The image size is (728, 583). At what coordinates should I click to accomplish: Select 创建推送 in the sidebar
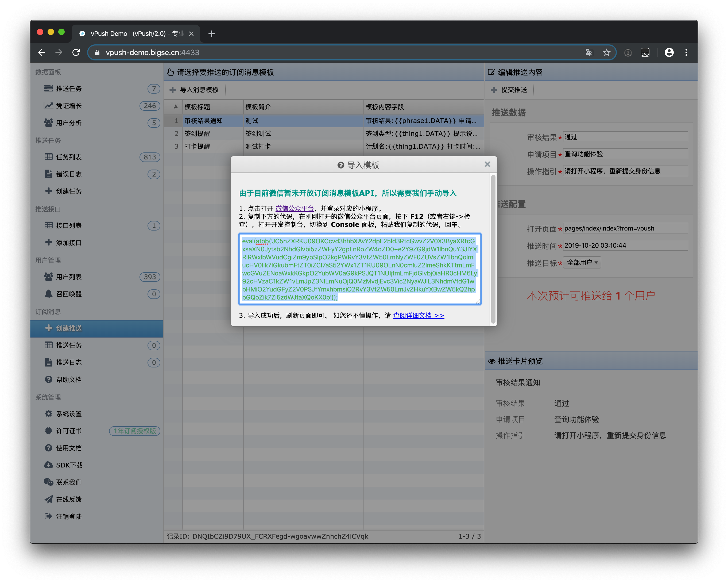tap(96, 328)
